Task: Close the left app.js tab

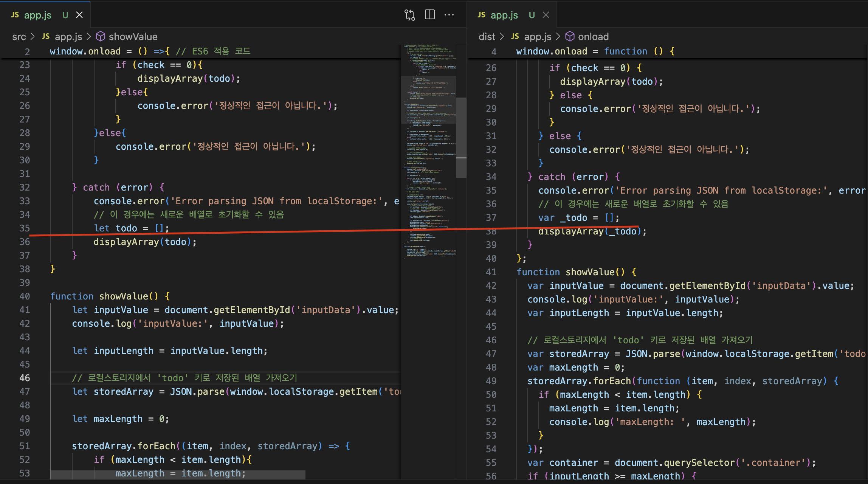Action: point(79,15)
